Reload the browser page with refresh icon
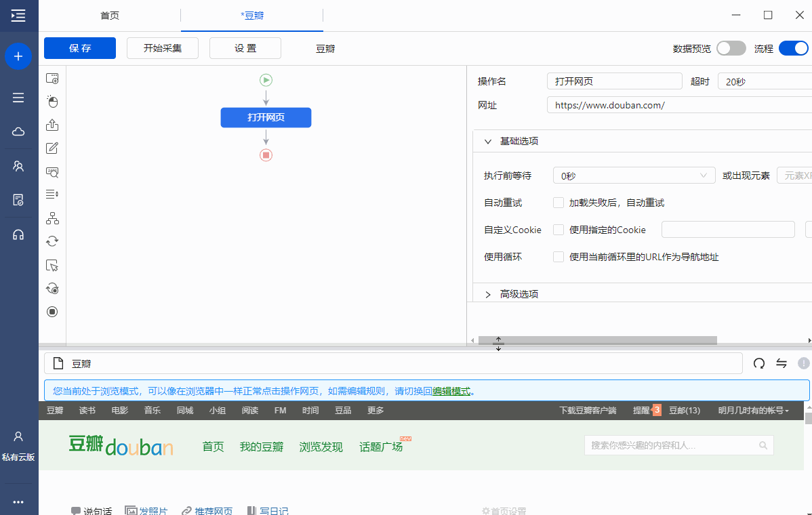 [x=758, y=363]
